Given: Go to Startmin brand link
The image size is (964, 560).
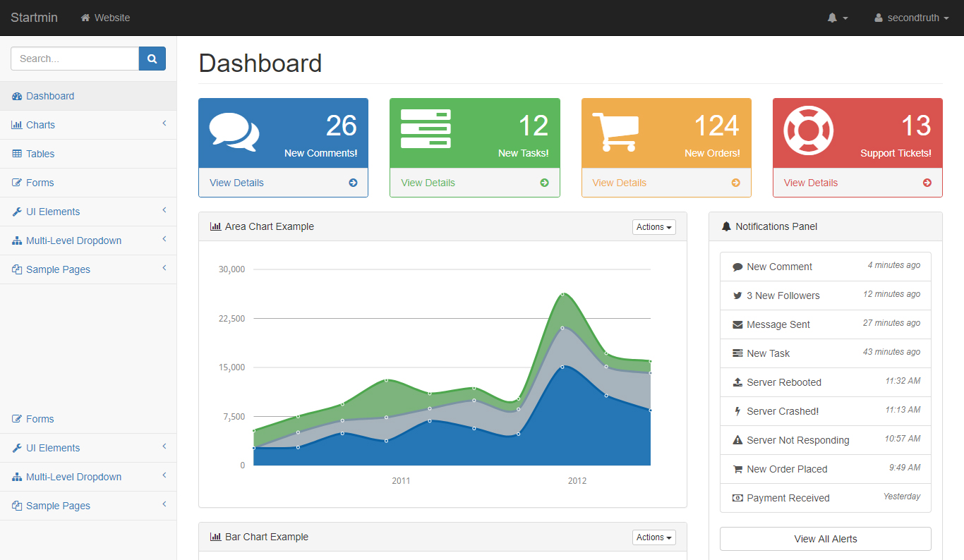Looking at the screenshot, I should (34, 18).
